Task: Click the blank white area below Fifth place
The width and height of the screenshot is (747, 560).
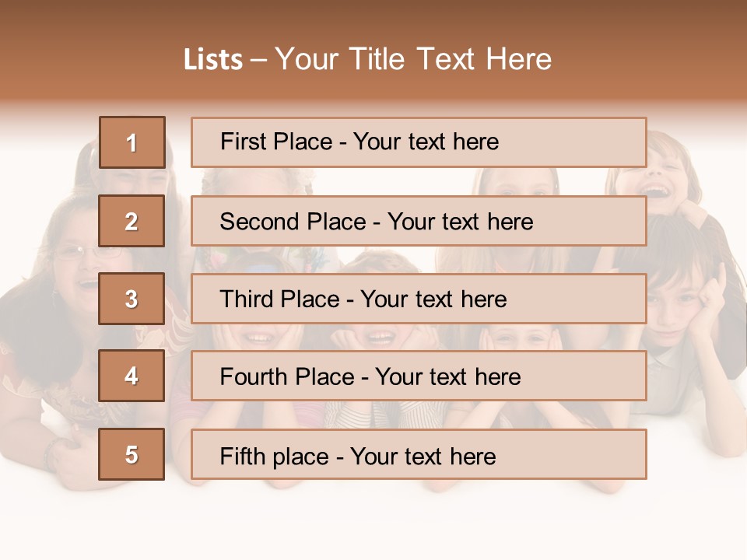Action: (373, 521)
